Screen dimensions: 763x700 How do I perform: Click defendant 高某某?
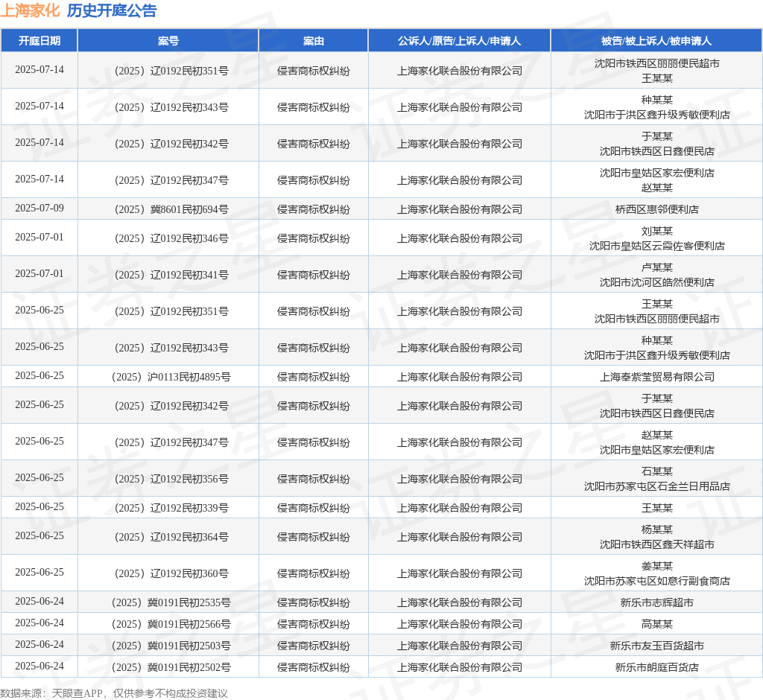coord(657,624)
